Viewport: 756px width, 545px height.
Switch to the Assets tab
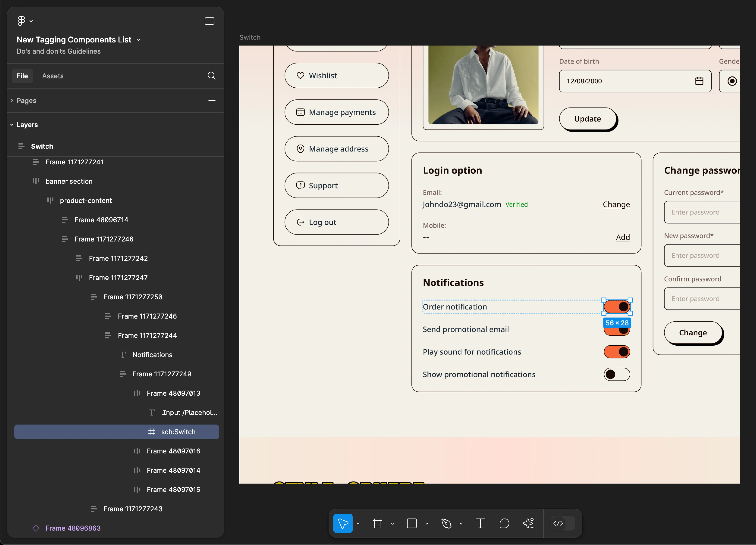coord(53,76)
